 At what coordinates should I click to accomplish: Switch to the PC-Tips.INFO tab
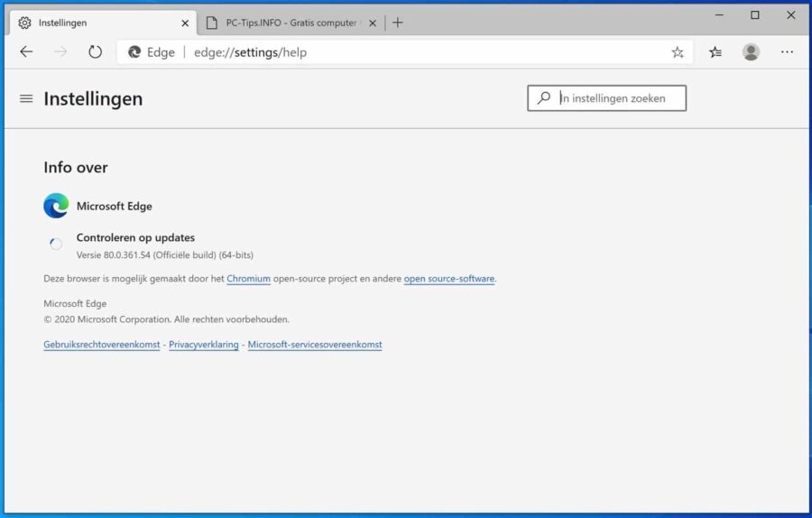tap(291, 23)
